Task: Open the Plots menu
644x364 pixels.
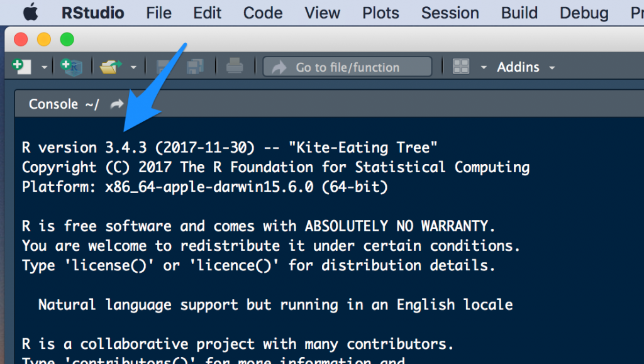Action: point(380,13)
